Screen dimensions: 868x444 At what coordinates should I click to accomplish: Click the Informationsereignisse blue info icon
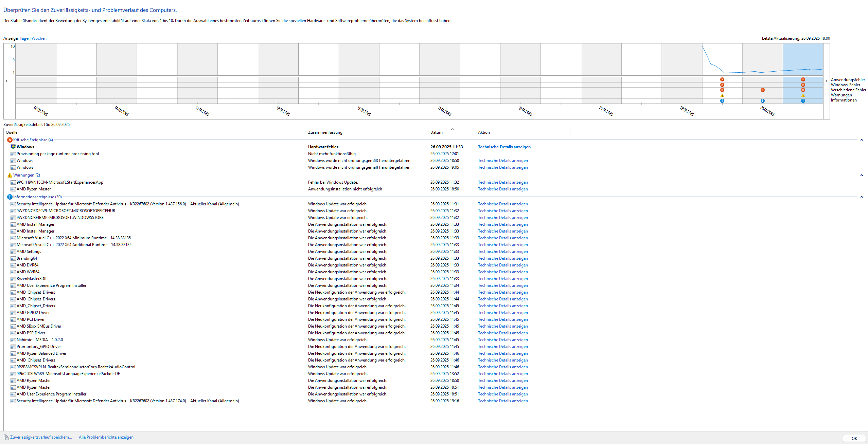[10, 197]
